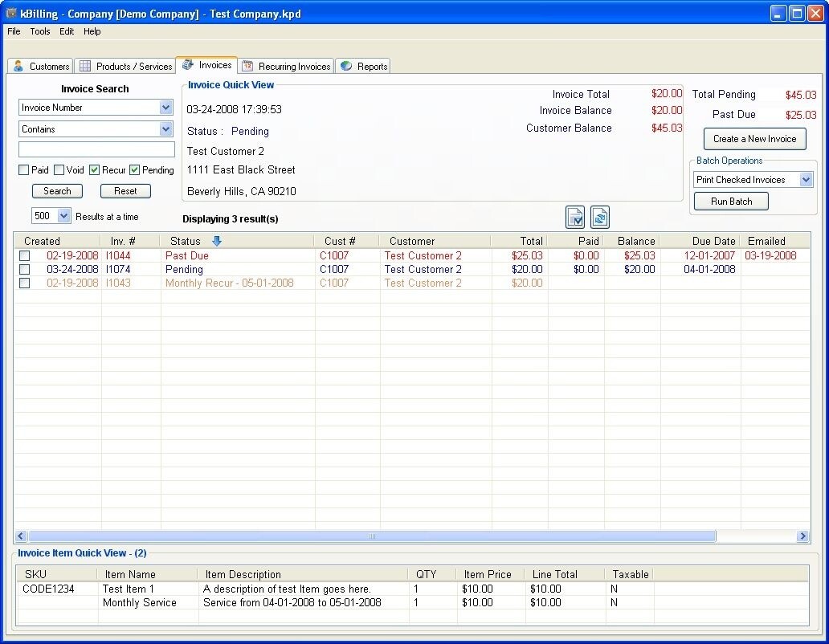Open the Contains match type dropdown
The image size is (829, 644).
pos(164,128)
